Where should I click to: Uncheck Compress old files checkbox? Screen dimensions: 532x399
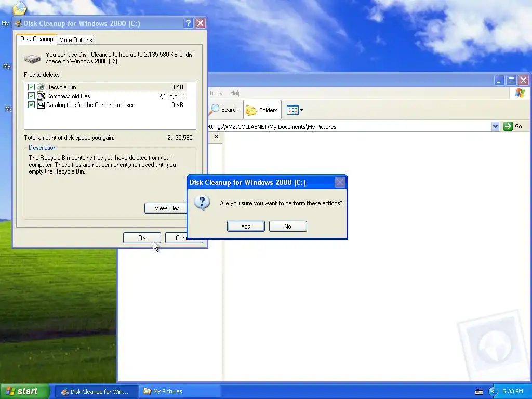click(x=31, y=96)
